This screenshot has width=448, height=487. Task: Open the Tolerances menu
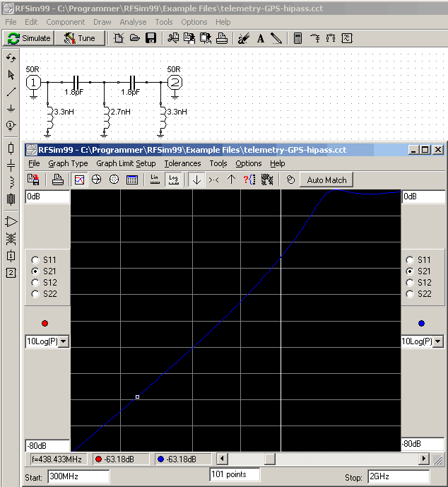(183, 163)
